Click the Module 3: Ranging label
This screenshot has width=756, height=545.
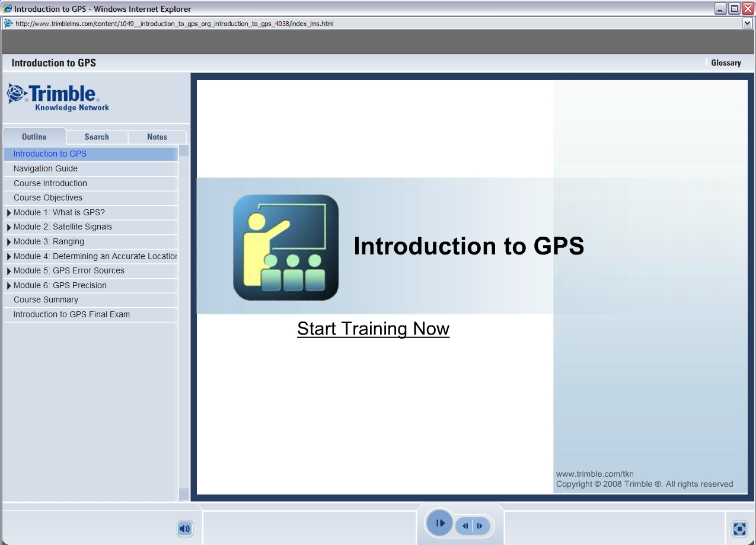click(49, 241)
